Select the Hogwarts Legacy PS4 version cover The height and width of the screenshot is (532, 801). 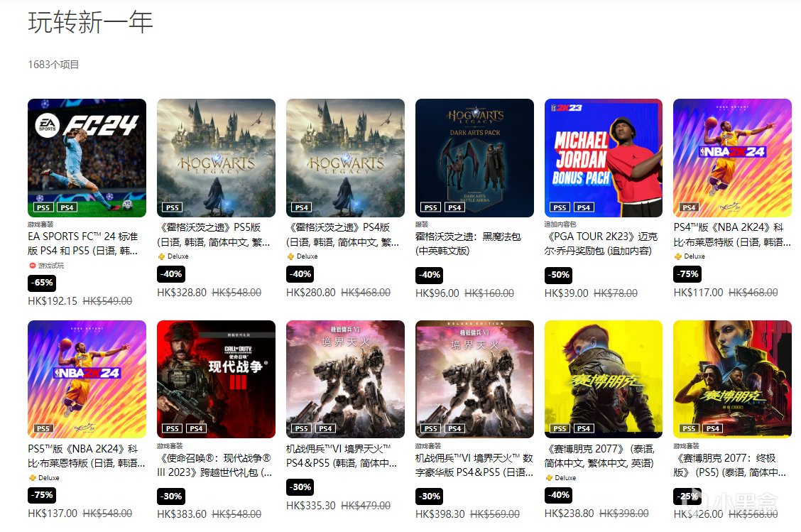(x=345, y=158)
